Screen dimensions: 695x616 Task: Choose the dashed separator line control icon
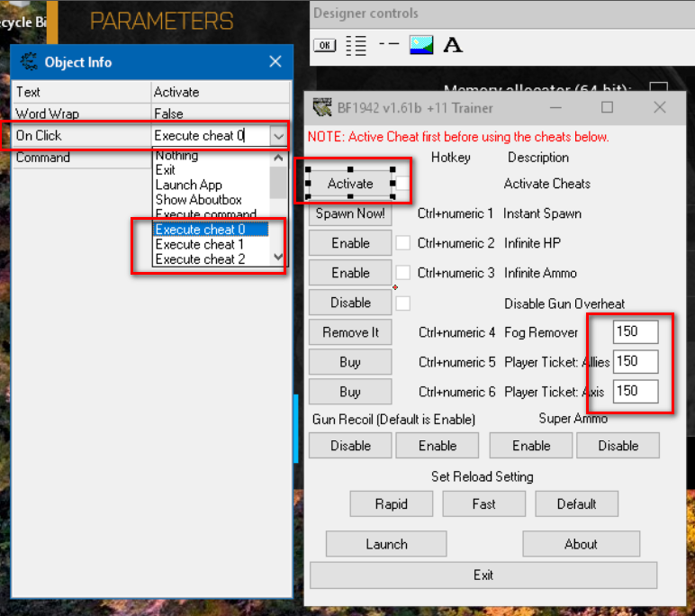coord(389,44)
